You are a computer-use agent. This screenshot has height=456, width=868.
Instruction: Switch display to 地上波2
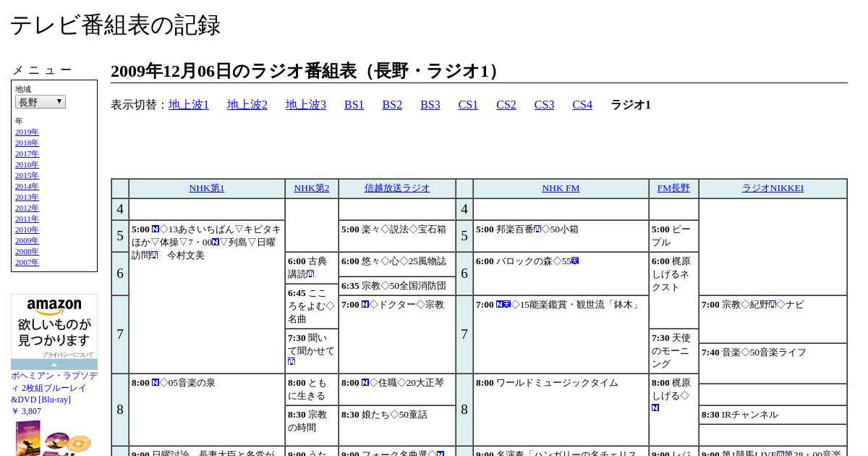247,105
